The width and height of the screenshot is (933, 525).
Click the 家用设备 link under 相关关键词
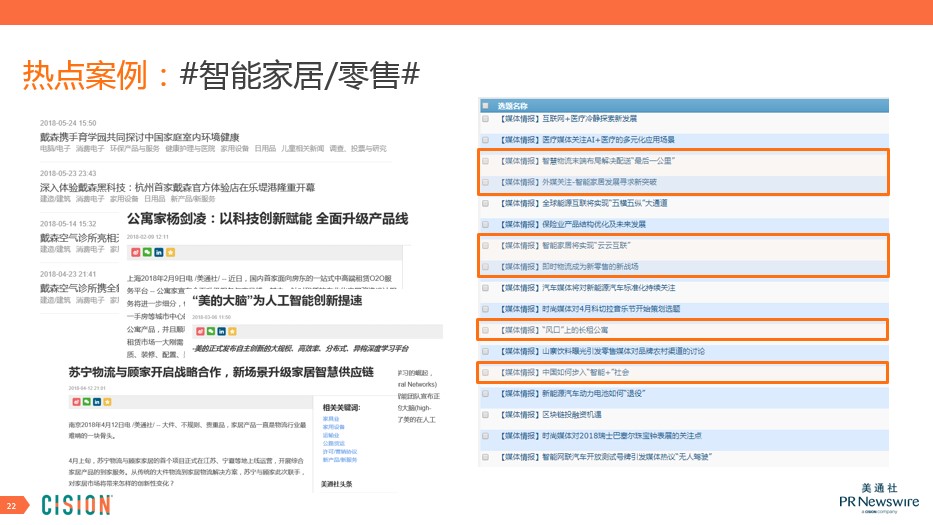[333, 427]
